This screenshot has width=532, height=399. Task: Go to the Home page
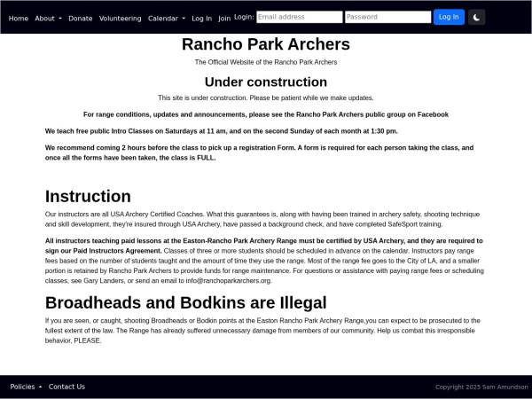19,19
